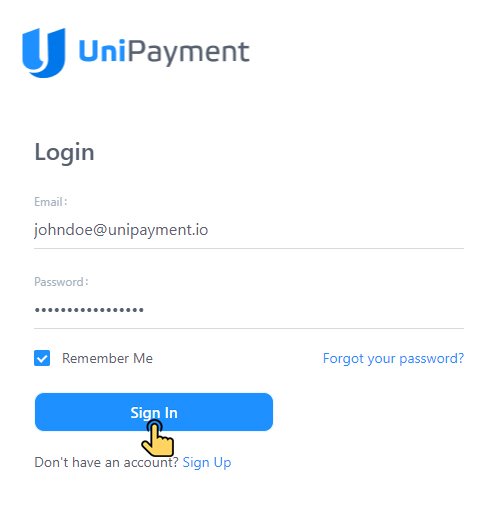Viewport: 495px width, 522px height.
Task: Focus the Email input field
Action: tap(249, 231)
